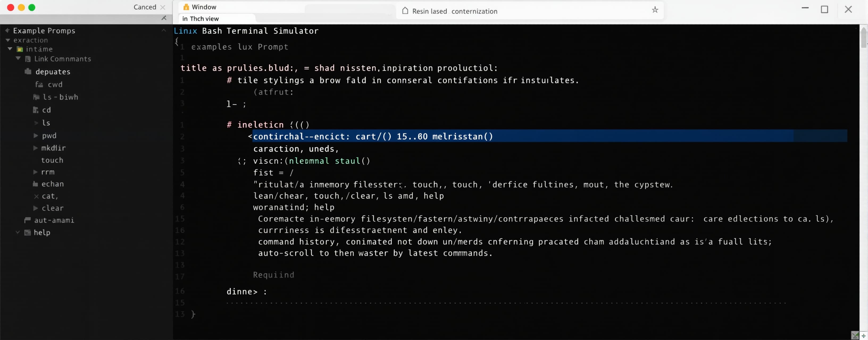Expand the pwd tree arrow
The image size is (868, 340).
tap(35, 135)
